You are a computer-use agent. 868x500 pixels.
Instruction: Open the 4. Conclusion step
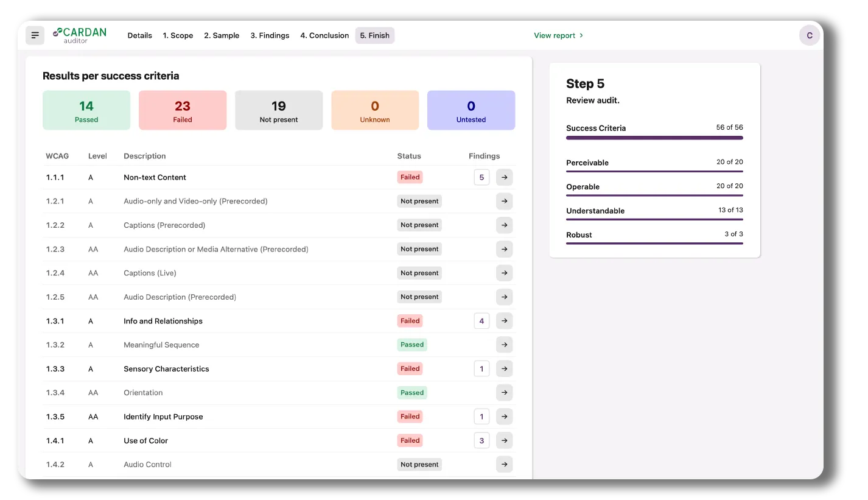tap(324, 35)
